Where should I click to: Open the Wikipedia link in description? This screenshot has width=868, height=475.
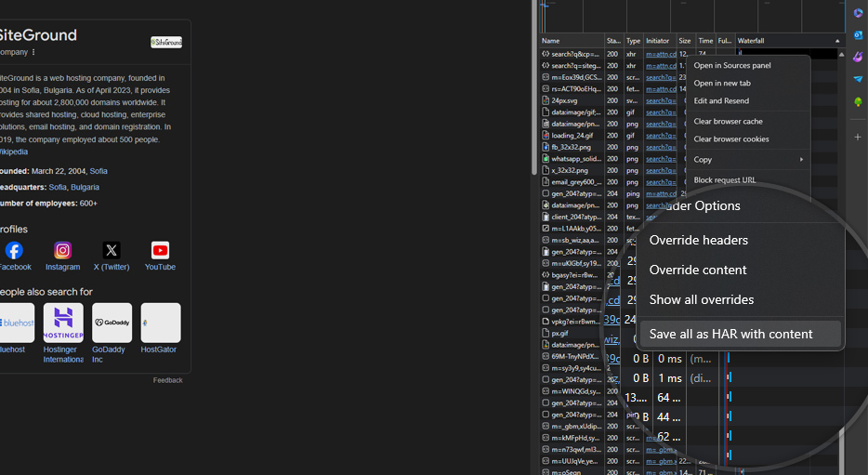point(13,152)
